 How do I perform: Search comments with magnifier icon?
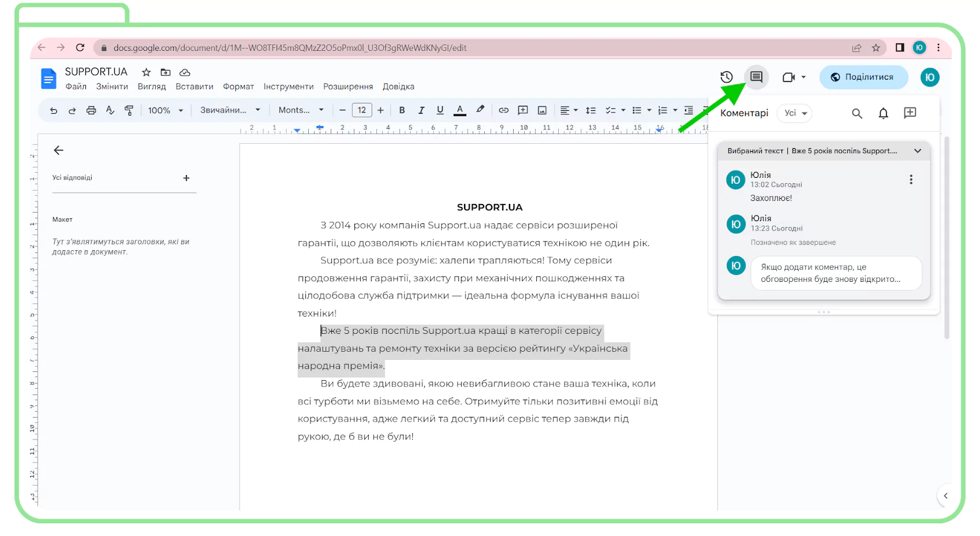857,113
